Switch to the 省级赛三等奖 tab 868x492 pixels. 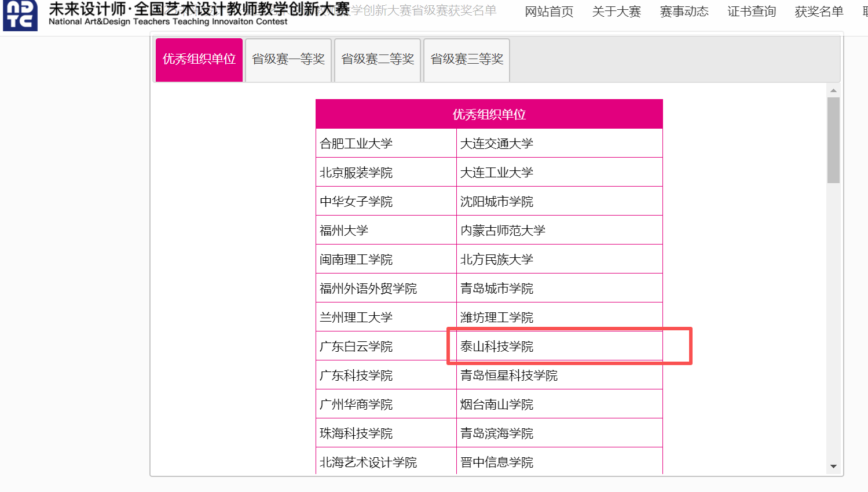pos(467,60)
